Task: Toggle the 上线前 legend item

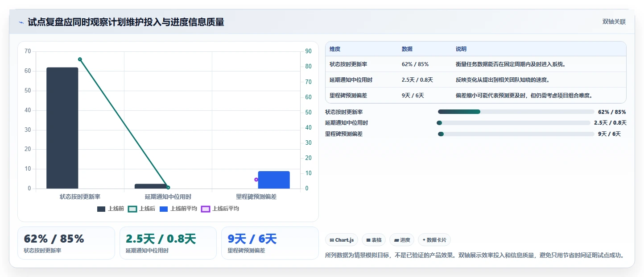Action: 111,209
